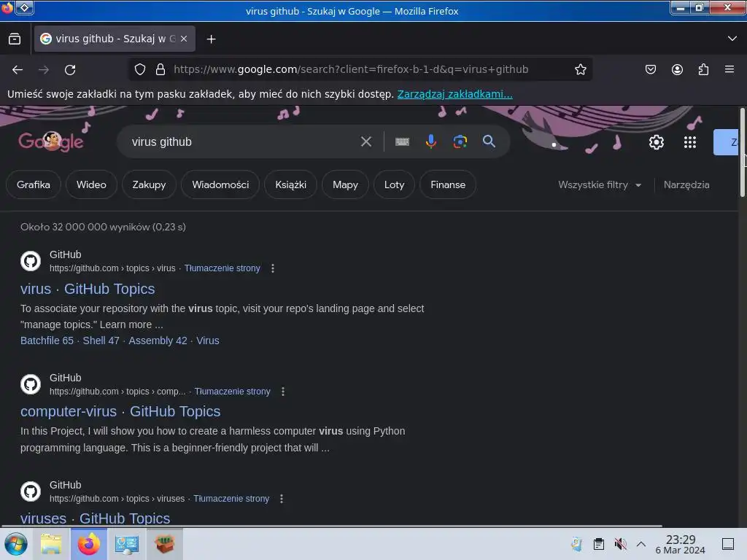Switch to Mapy results

tap(345, 184)
